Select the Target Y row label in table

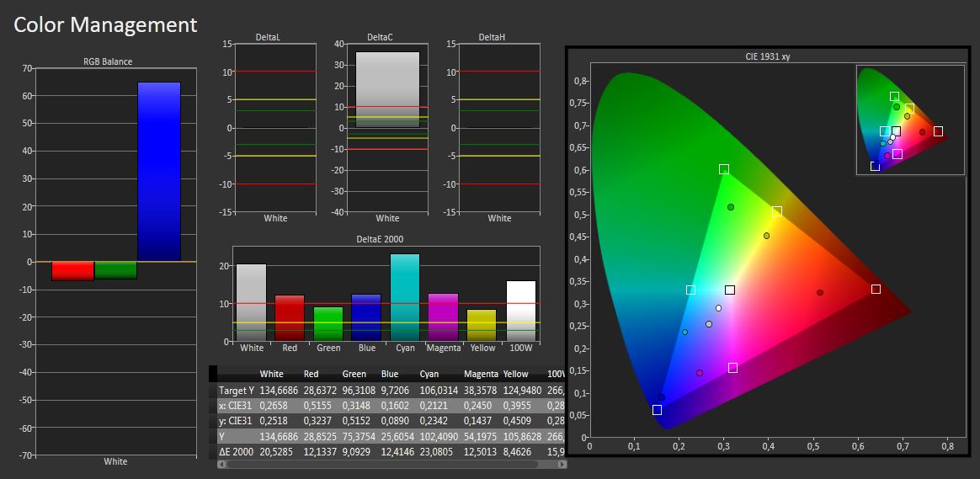236,391
